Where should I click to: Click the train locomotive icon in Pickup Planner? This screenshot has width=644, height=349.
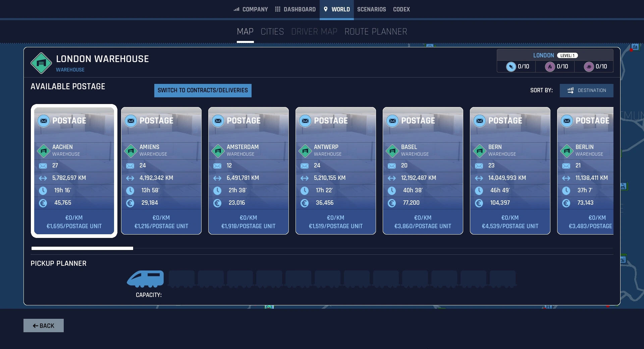[145, 279]
